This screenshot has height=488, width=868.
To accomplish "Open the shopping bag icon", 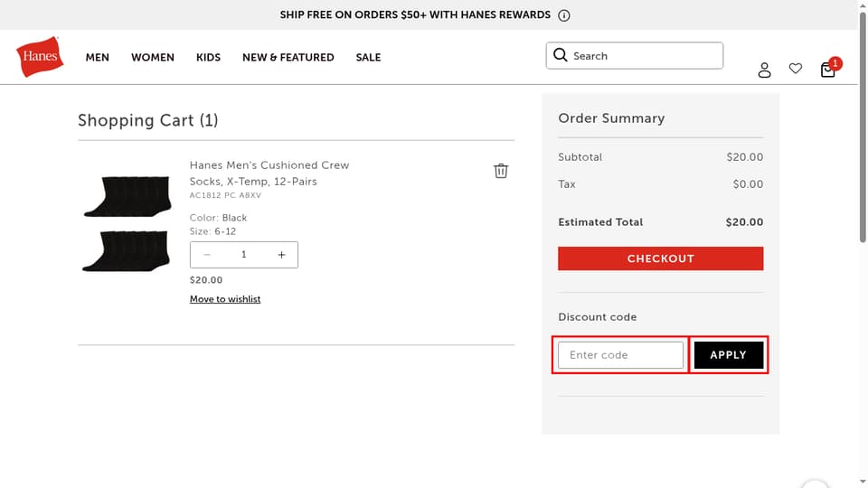I will coord(828,70).
